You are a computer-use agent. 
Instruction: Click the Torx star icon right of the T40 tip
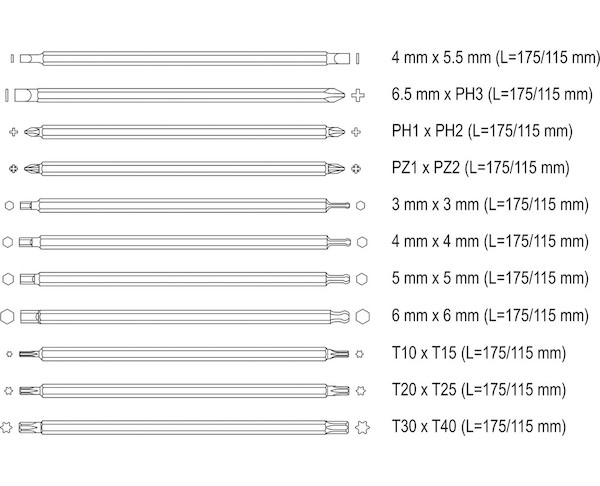(x=362, y=427)
